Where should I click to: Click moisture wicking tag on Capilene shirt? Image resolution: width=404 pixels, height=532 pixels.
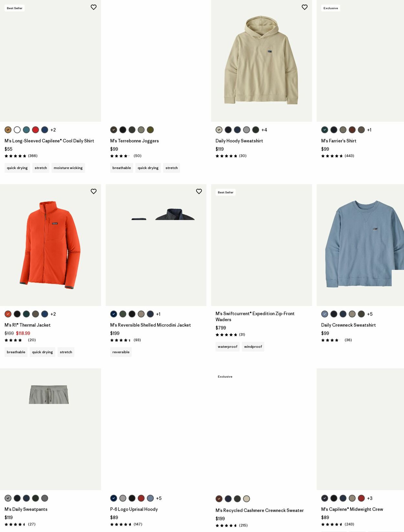tap(68, 168)
